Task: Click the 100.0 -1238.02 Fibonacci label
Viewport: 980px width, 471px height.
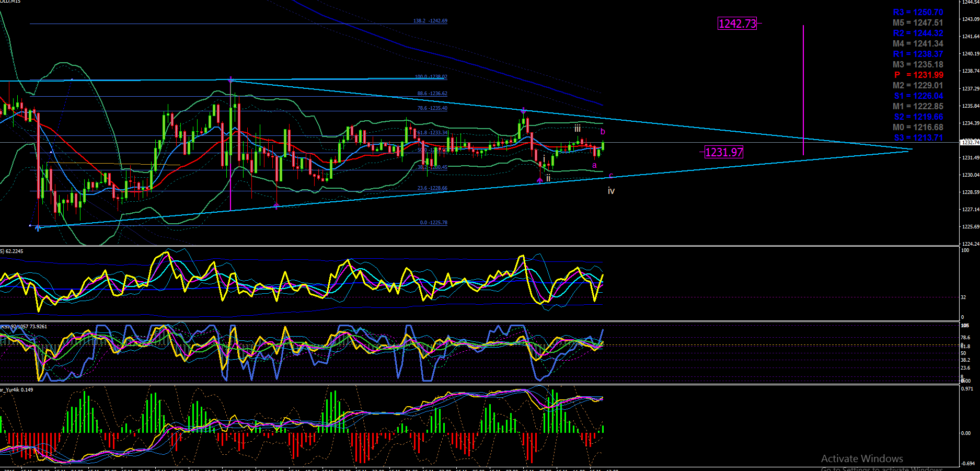Action: pos(431,77)
